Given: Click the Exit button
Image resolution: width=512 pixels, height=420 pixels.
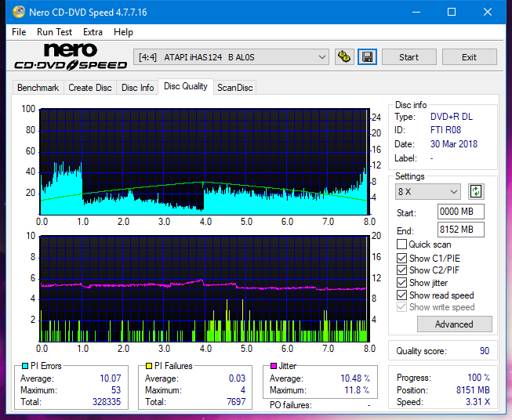Looking at the screenshot, I should tap(469, 57).
